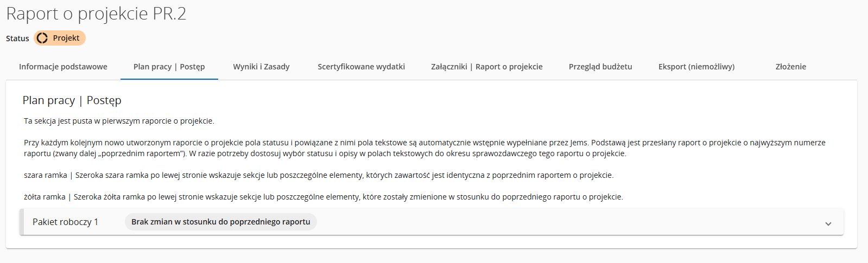Select the Plan pracy | Postęp tab

click(169, 67)
